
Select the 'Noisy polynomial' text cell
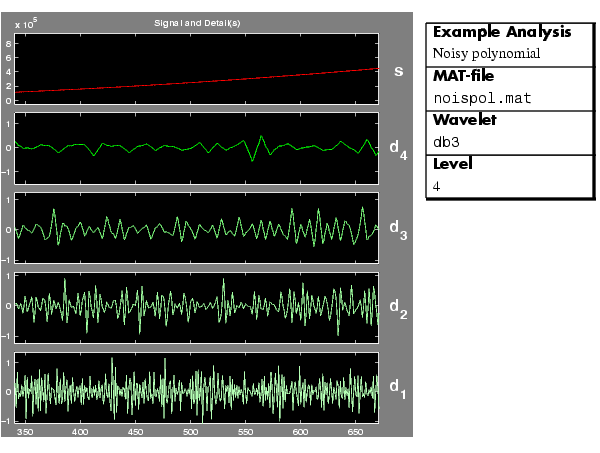coord(472,54)
